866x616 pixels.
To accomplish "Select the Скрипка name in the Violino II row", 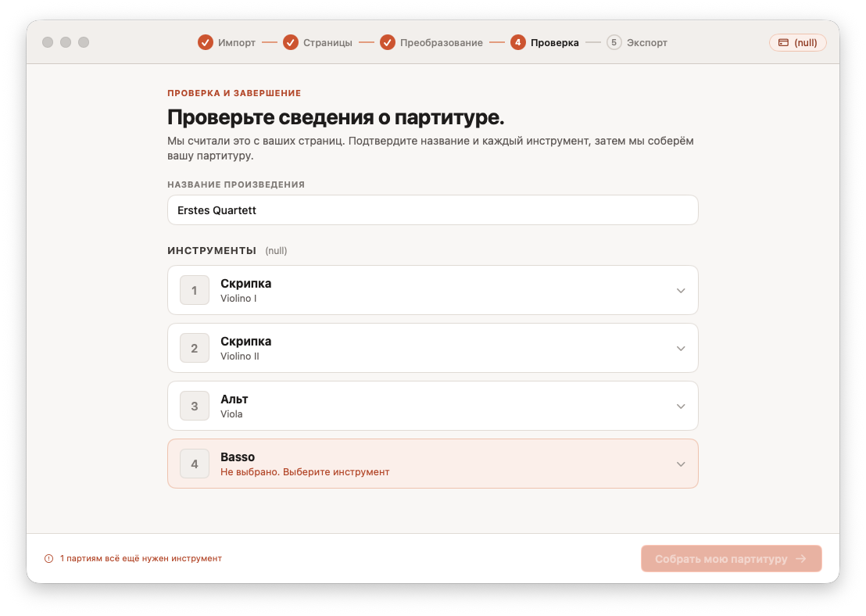I will (245, 342).
